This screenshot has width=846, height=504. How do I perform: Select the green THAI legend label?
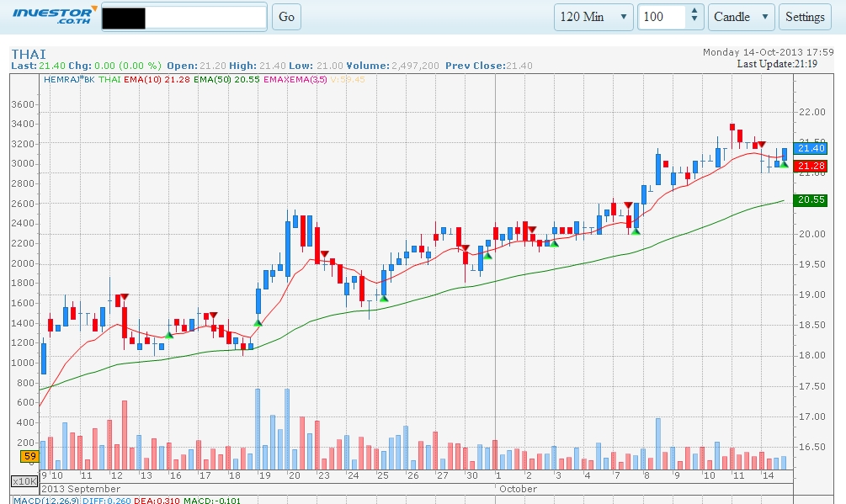pyautogui.click(x=109, y=79)
